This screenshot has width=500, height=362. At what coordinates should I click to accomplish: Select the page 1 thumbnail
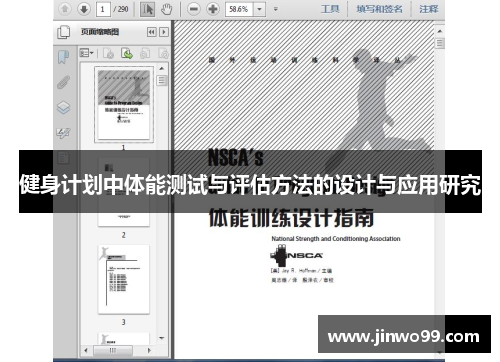coord(124,104)
